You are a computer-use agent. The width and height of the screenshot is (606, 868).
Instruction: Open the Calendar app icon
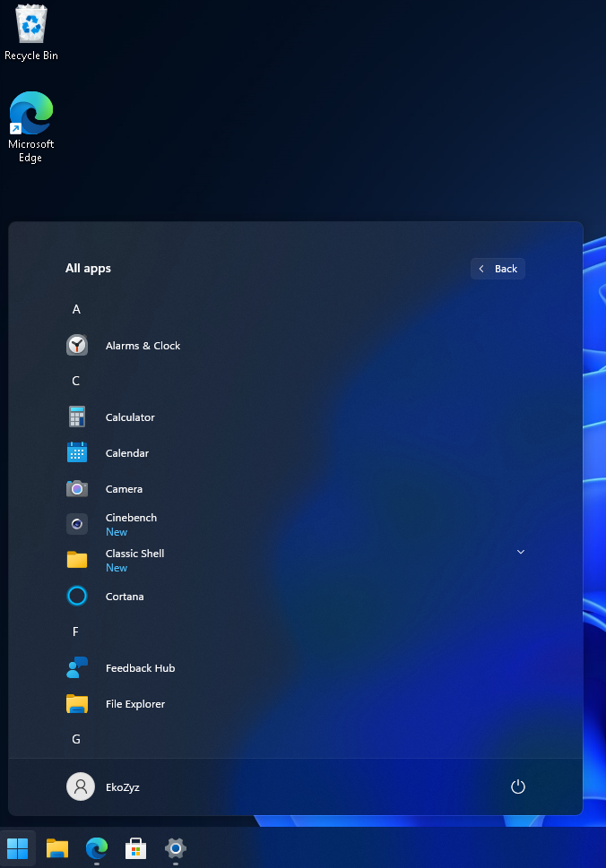pyautogui.click(x=77, y=452)
